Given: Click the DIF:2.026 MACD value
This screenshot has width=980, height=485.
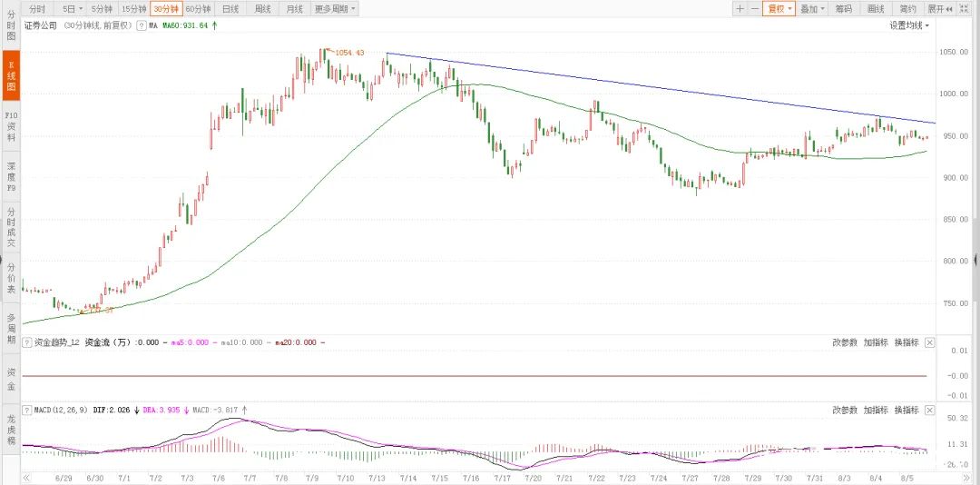Looking at the screenshot, I should [112, 410].
